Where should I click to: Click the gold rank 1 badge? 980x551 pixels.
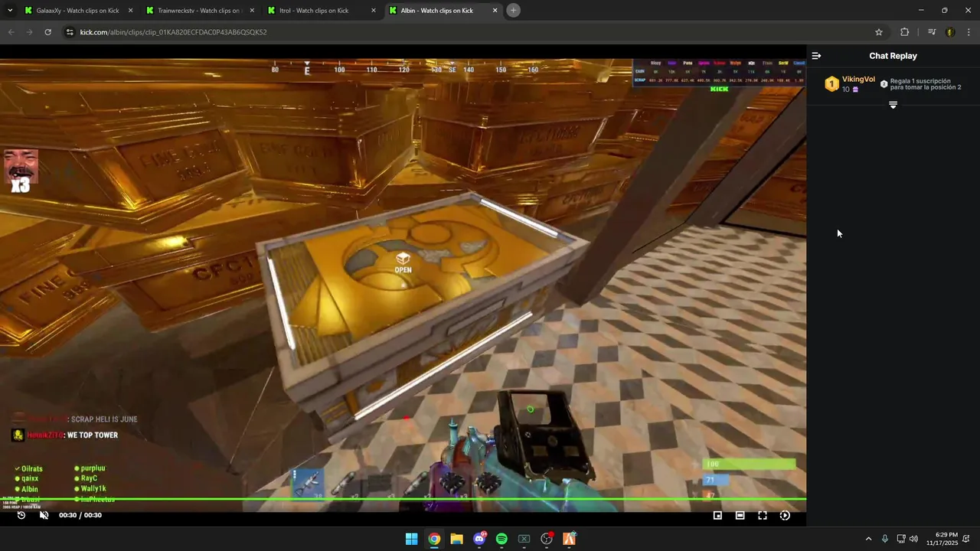(x=831, y=84)
